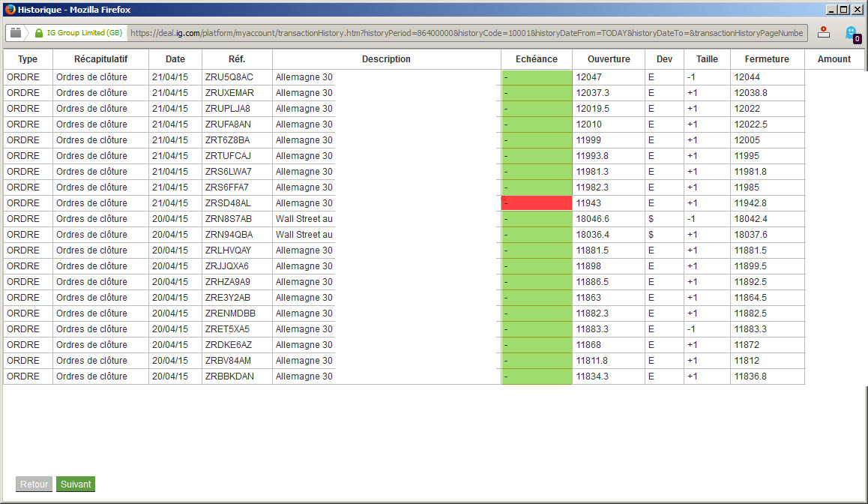868x504 pixels.
Task: Select reference ZRU5Q8AC
Action: (229, 77)
